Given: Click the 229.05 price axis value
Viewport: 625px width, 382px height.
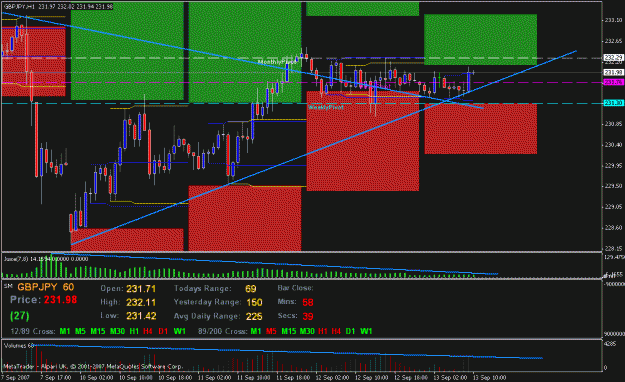Looking at the screenshot, I should (613, 207).
